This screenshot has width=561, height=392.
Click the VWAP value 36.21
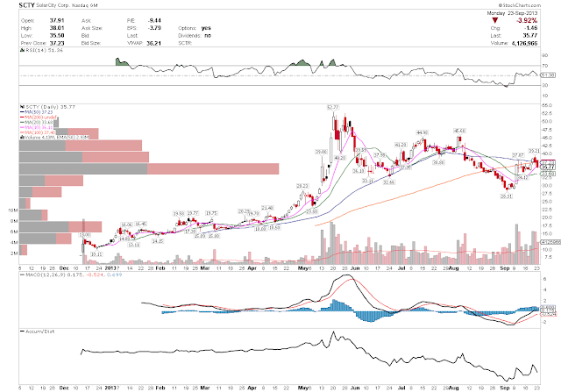[x=153, y=43]
